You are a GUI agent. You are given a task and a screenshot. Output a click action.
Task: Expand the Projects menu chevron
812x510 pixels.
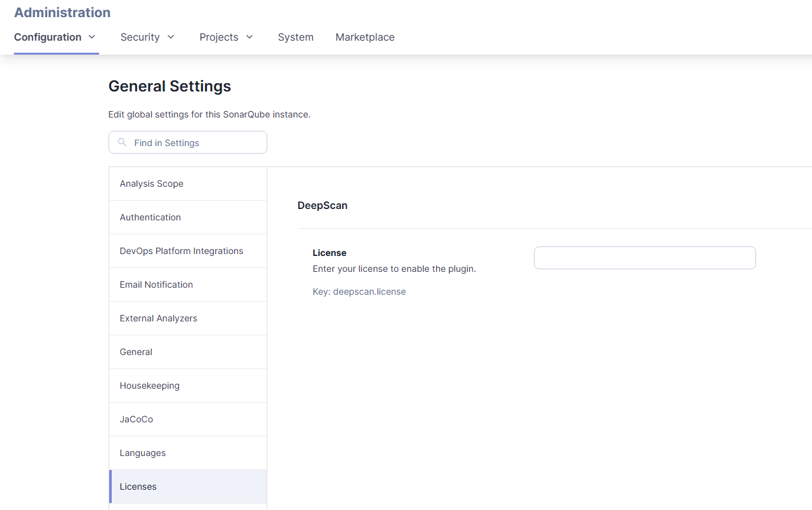[250, 37]
